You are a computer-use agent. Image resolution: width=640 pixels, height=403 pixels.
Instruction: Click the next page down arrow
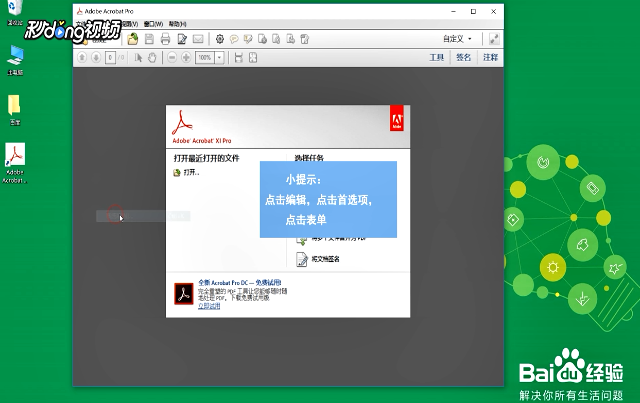click(x=96, y=58)
